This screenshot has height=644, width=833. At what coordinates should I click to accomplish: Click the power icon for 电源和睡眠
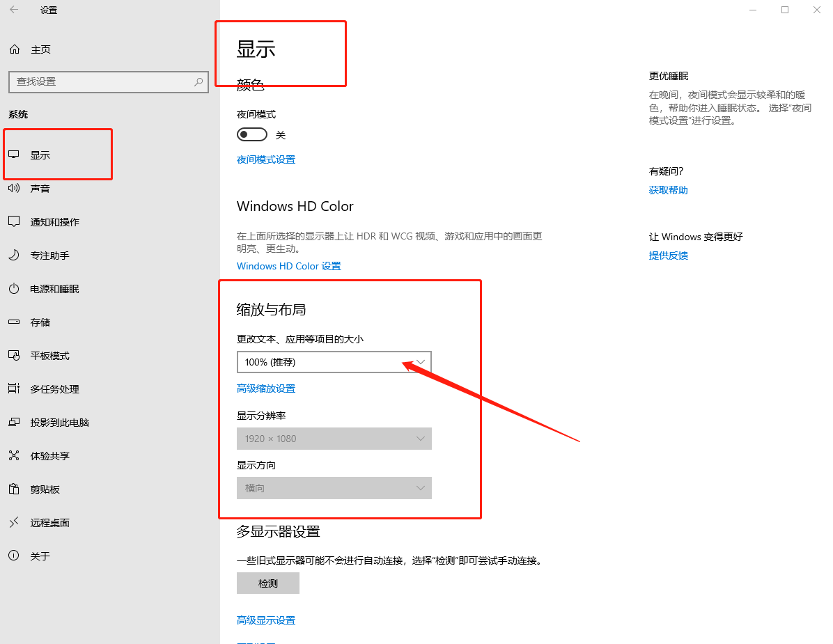click(x=15, y=288)
